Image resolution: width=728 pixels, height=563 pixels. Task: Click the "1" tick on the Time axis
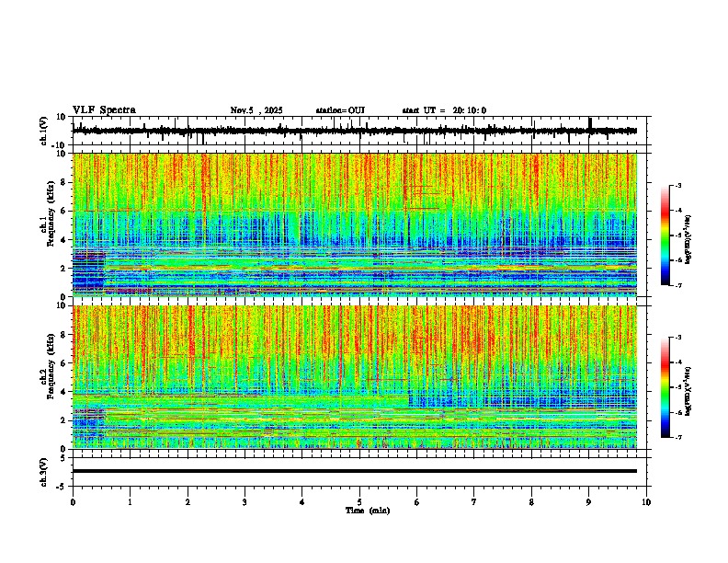131,502
